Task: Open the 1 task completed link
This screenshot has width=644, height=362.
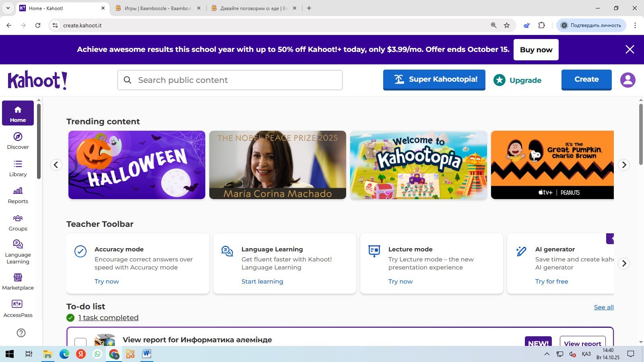Action: point(108,318)
